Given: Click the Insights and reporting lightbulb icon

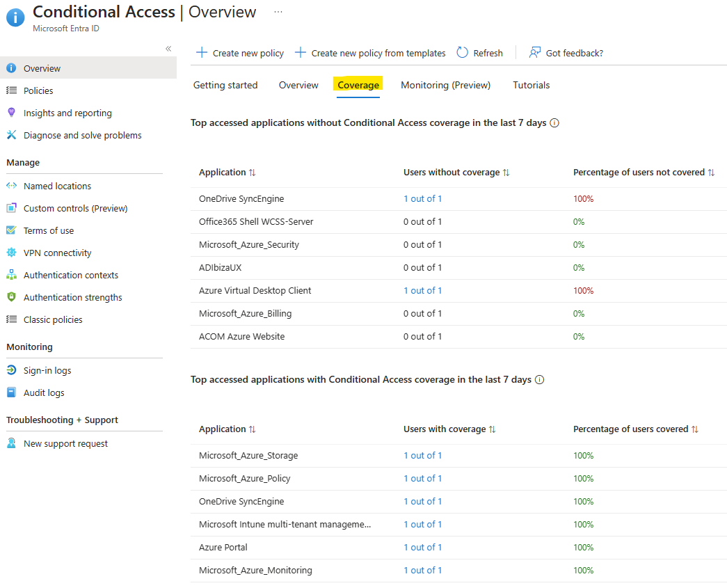Looking at the screenshot, I should (x=12, y=112).
